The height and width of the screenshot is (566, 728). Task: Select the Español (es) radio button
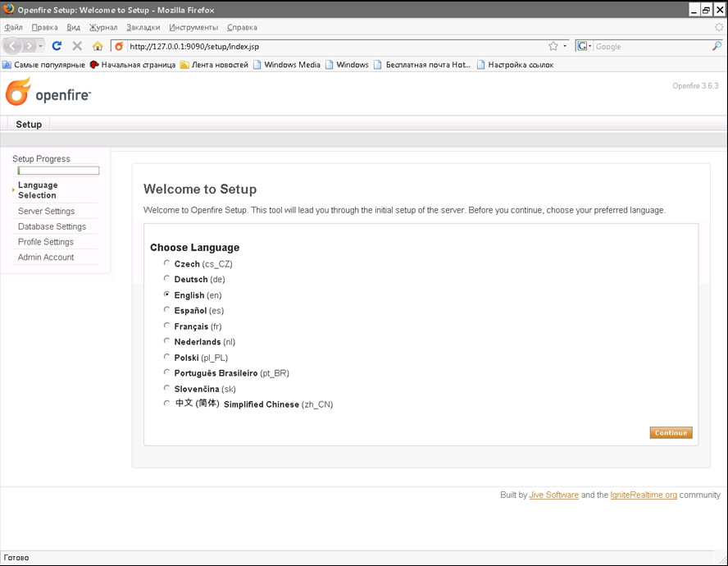click(166, 309)
